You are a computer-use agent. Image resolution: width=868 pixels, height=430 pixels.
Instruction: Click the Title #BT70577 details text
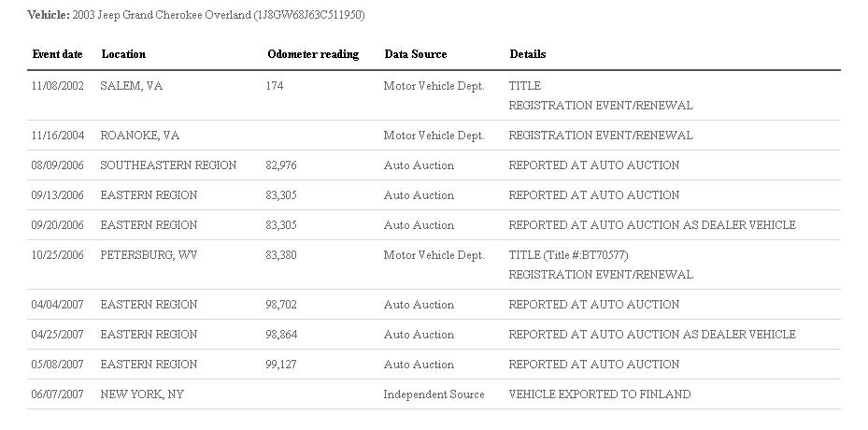pos(568,255)
